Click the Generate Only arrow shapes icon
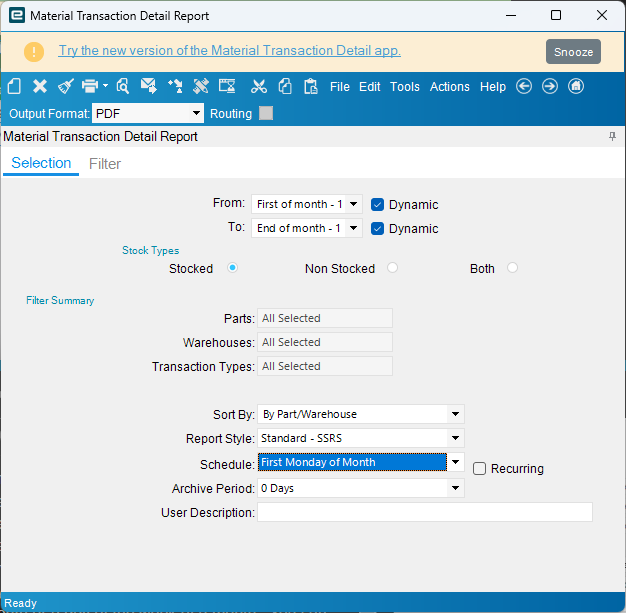This screenshot has width=626, height=613. [x=175, y=86]
